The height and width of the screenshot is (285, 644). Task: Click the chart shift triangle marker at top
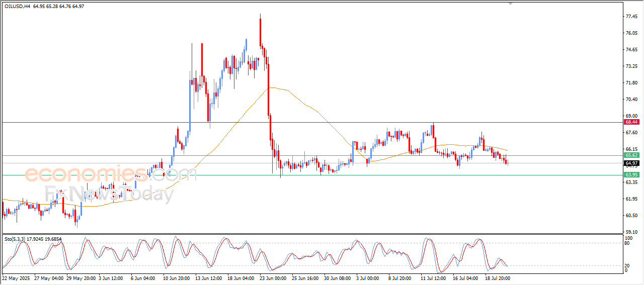coord(511,3)
